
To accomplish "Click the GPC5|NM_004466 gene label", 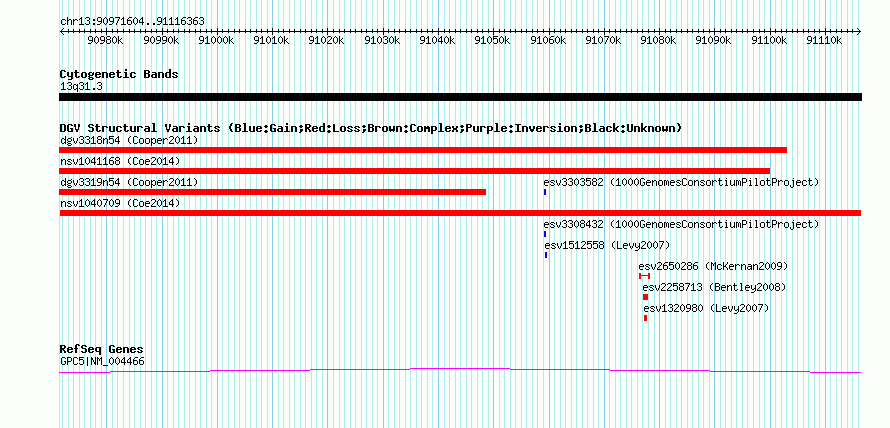I will pyautogui.click(x=102, y=361).
